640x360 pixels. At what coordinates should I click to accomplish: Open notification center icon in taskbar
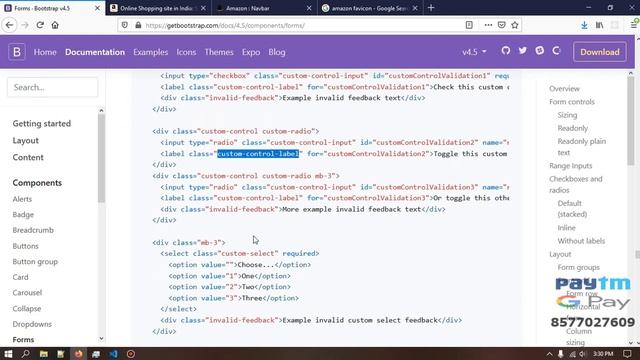pyautogui.click(x=627, y=354)
